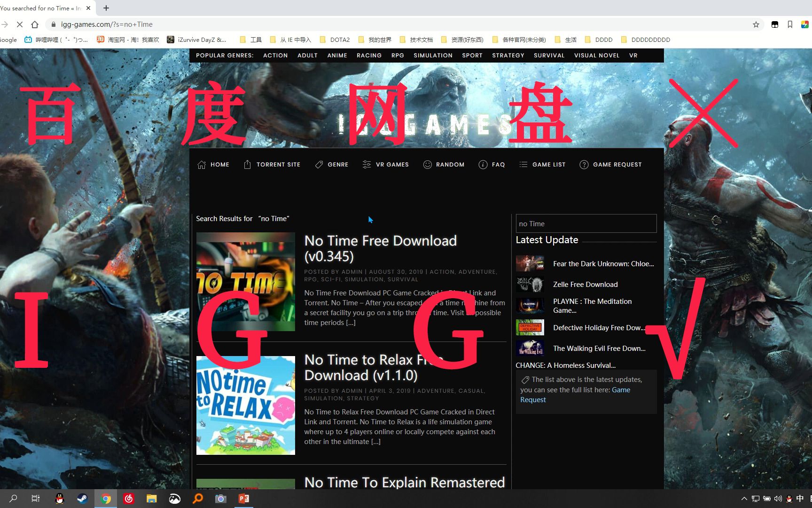Viewport: 812px width, 508px height.
Task: Open the VISUAL NOVEL genre
Action: pyautogui.click(x=597, y=56)
